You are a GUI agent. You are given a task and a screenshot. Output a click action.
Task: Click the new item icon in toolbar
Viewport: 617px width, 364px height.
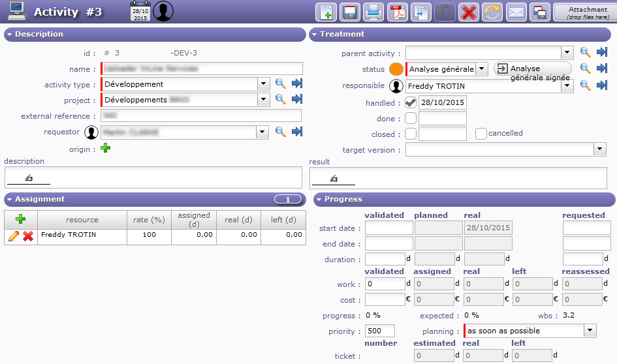point(326,12)
